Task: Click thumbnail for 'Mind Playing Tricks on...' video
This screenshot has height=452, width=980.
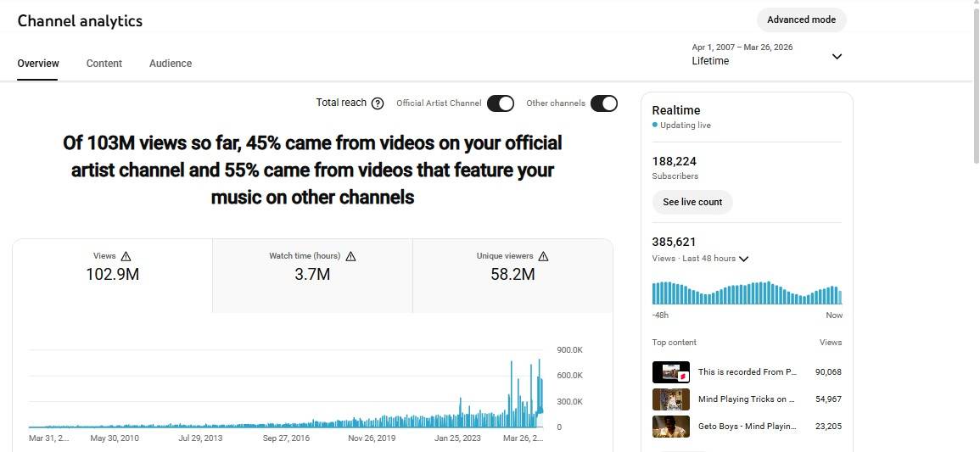Action: tap(670, 399)
